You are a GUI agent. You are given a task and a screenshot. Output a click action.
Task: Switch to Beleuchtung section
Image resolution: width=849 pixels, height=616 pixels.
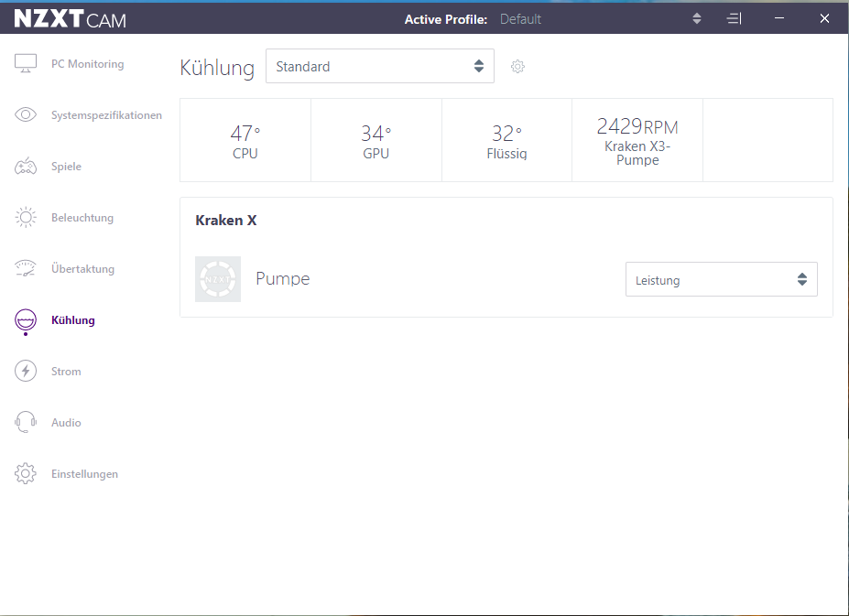[x=82, y=218]
